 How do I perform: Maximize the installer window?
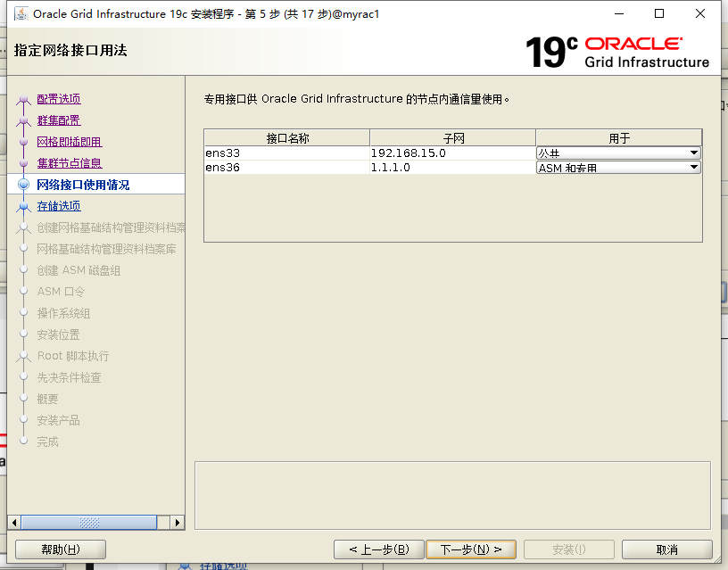pos(658,14)
